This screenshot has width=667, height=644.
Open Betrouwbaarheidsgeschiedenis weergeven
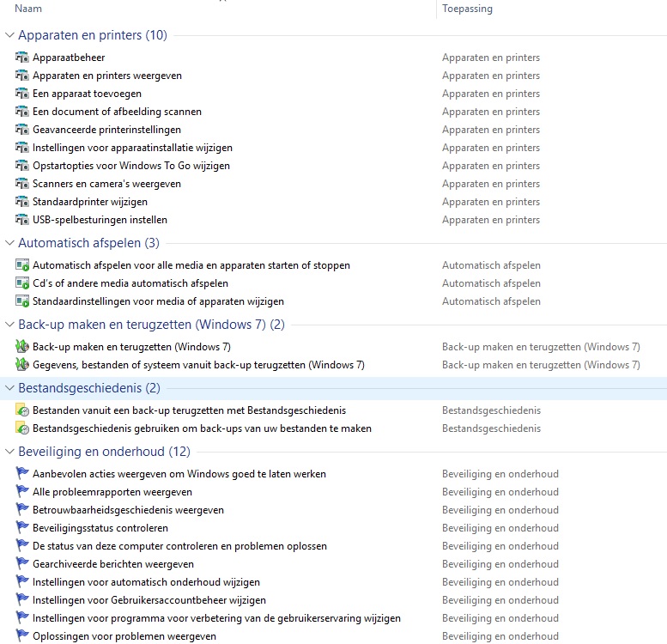(x=129, y=509)
